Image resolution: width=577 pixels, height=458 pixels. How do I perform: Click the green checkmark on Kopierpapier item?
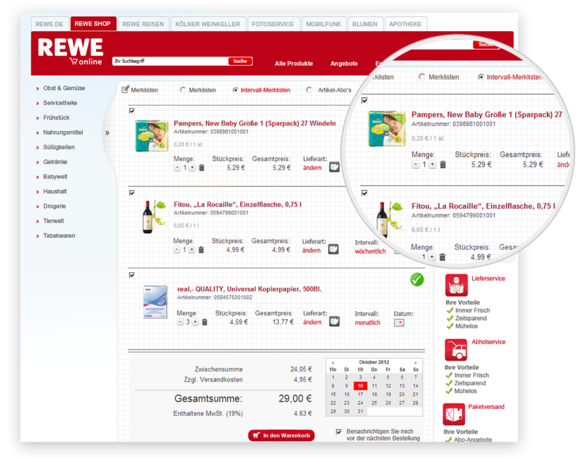click(x=417, y=280)
